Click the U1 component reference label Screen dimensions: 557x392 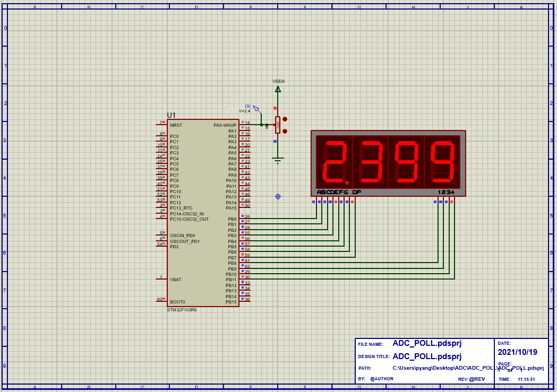pyautogui.click(x=171, y=115)
